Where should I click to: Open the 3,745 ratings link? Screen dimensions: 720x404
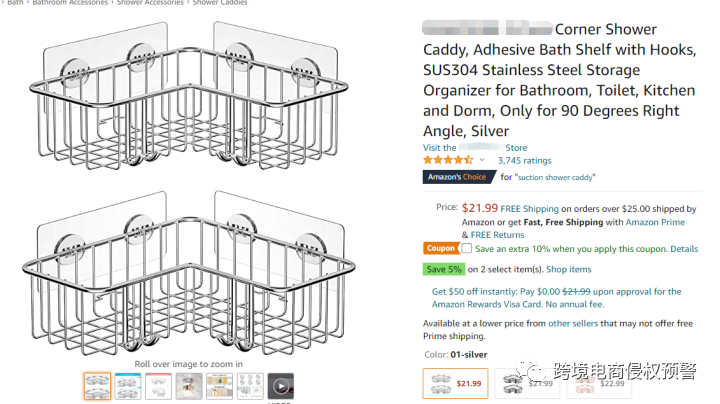coord(524,160)
